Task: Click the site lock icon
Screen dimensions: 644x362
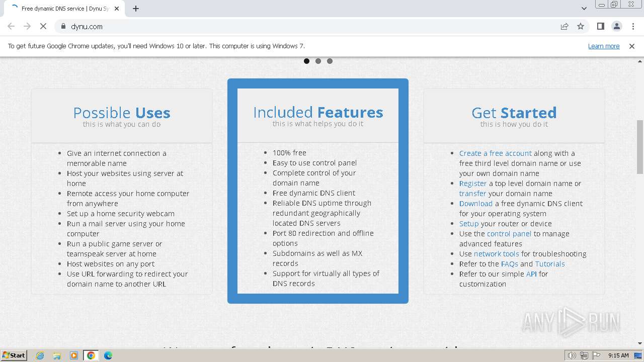Action: 63,26
